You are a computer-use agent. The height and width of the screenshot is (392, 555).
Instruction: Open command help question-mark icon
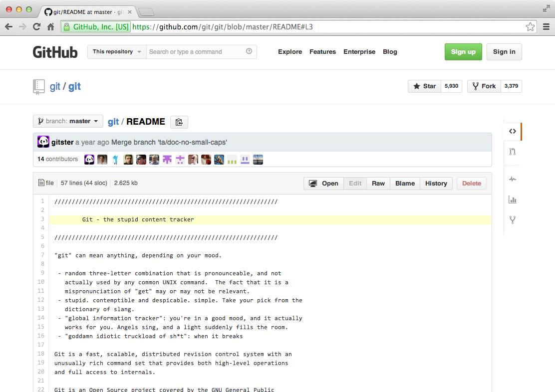(x=249, y=51)
